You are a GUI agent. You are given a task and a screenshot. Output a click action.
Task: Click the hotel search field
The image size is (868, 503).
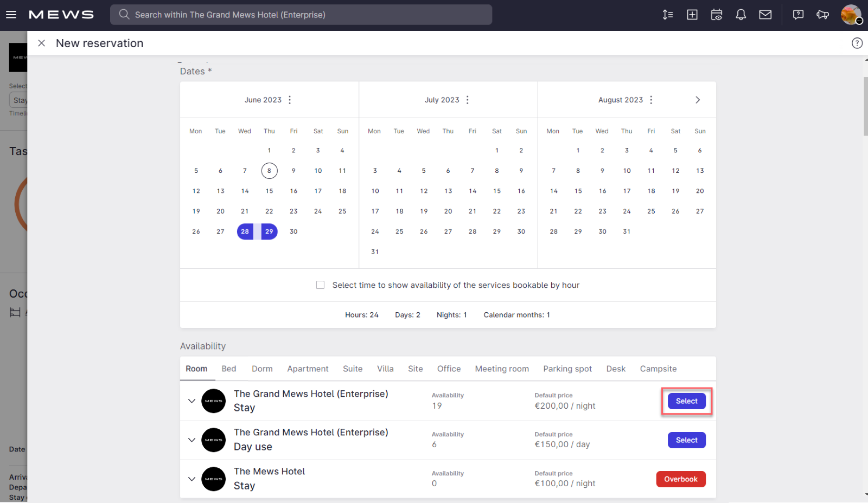pos(301,15)
